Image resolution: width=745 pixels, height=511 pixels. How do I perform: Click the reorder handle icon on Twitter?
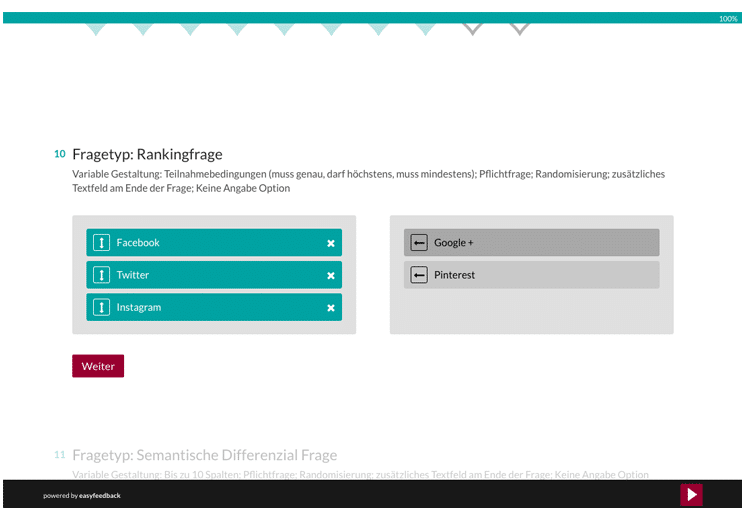pyautogui.click(x=101, y=275)
